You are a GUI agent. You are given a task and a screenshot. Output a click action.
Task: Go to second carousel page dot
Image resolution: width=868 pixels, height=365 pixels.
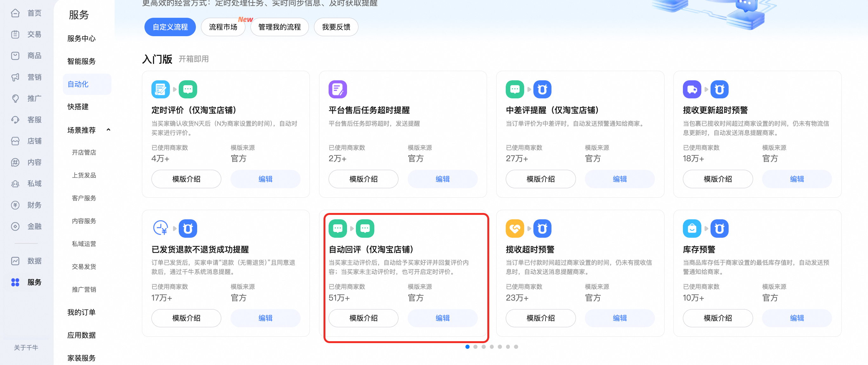coord(476,347)
